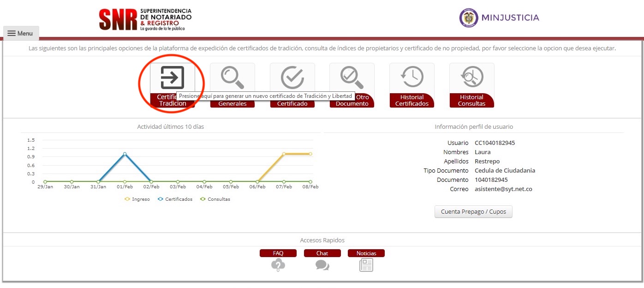This screenshot has width=644, height=288.
Task: Toggle the Ingreso series in chart legend
Action: [x=137, y=199]
